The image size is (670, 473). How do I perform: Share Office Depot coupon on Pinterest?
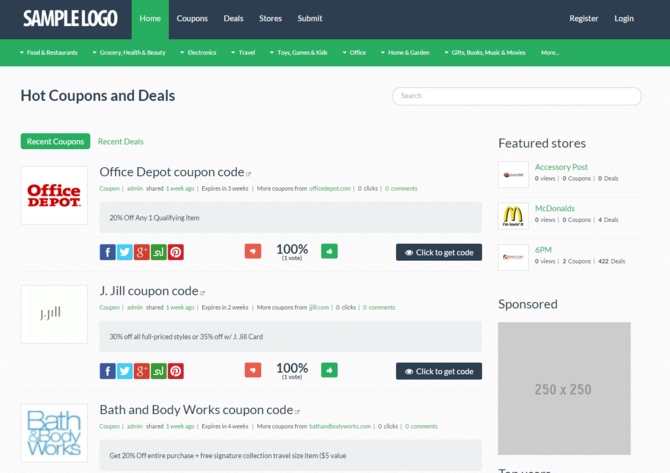176,252
